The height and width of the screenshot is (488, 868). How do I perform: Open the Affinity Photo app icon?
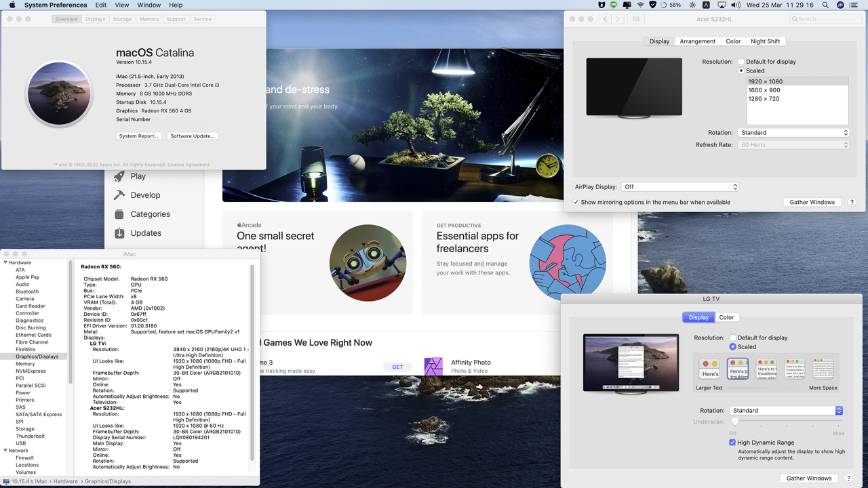[433, 367]
